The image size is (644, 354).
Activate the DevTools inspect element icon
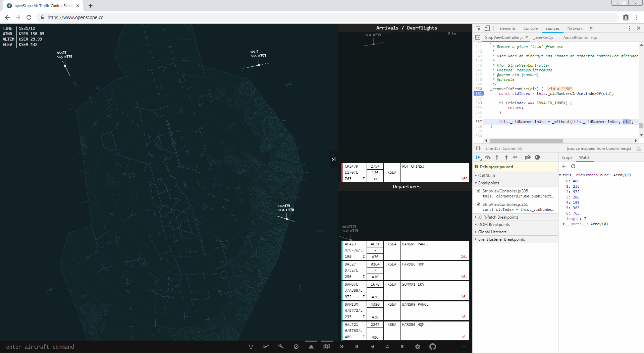[478, 28]
